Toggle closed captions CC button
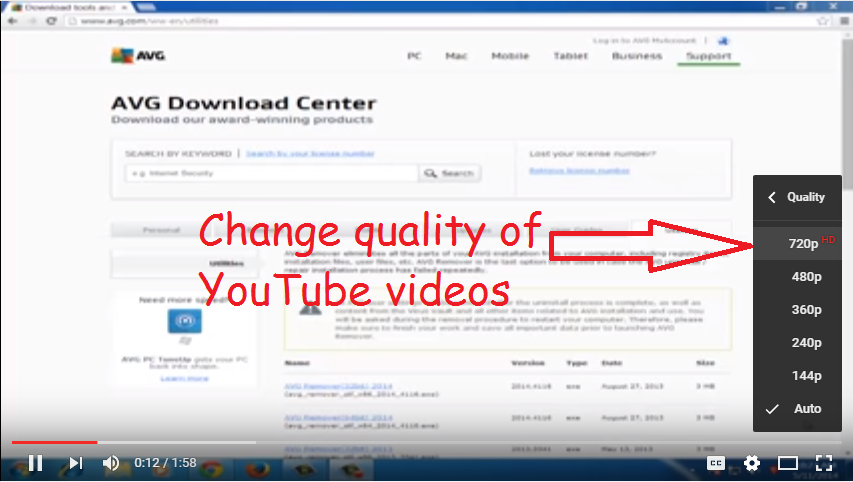This screenshot has width=853, height=482. [715, 463]
